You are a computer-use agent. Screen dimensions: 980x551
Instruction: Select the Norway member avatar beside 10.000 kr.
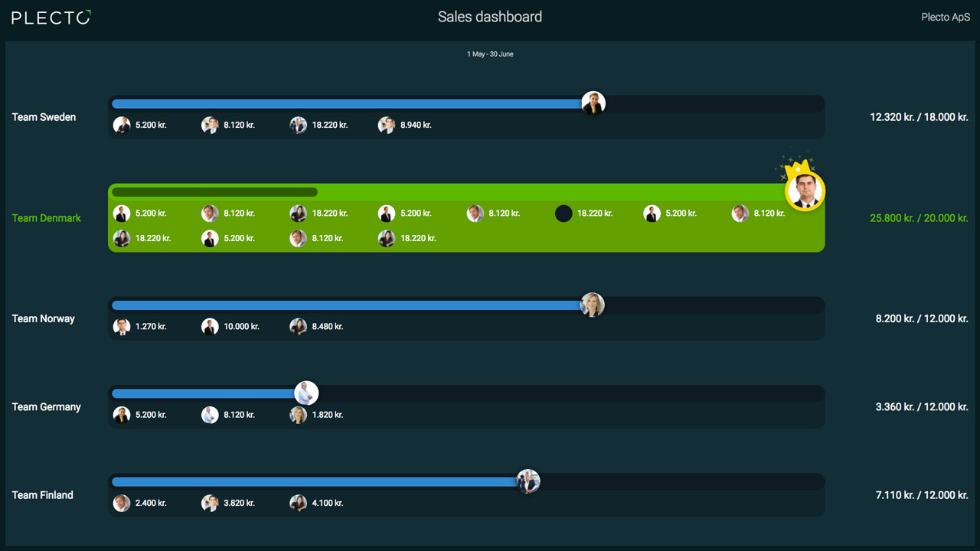pos(210,327)
